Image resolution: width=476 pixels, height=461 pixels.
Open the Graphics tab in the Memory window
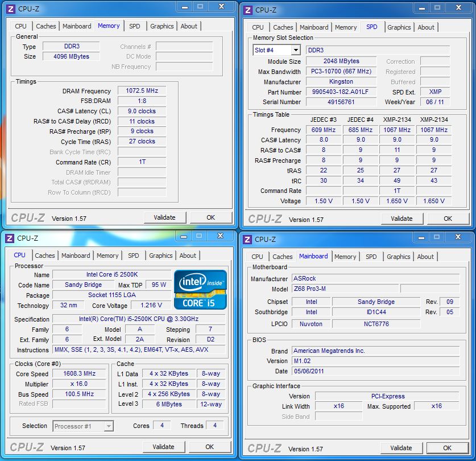click(x=162, y=26)
